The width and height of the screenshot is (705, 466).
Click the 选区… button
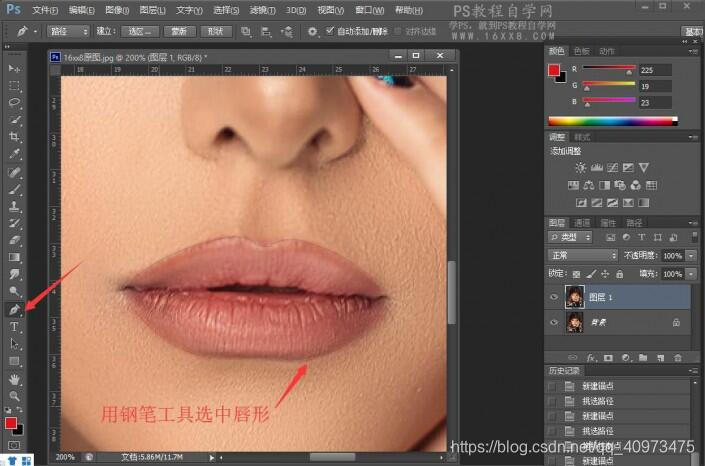[140, 31]
